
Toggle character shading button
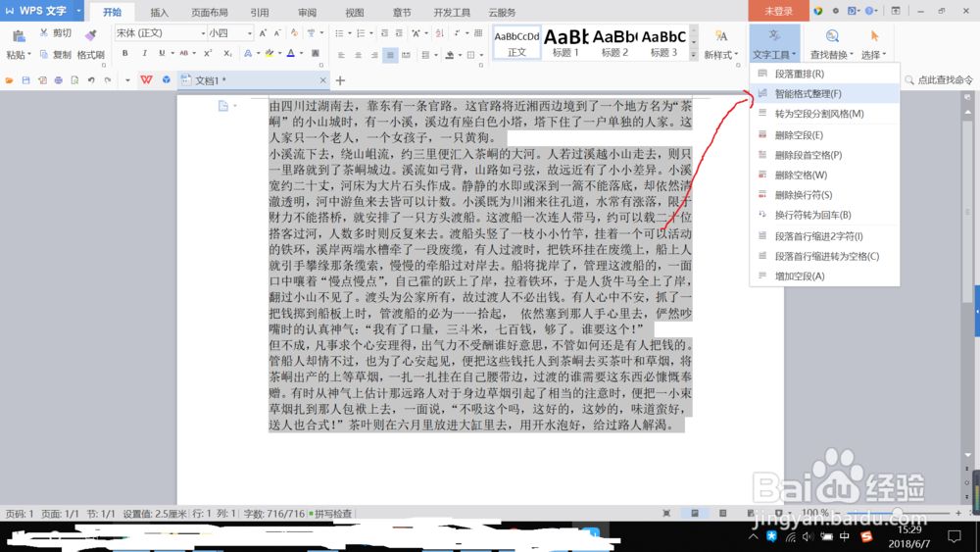click(x=316, y=54)
